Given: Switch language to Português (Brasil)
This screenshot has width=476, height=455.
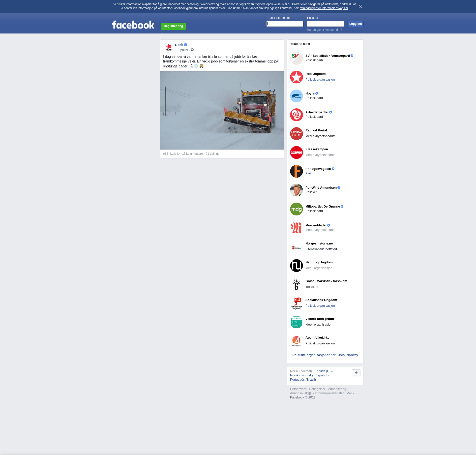Looking at the screenshot, I should point(303,380).
